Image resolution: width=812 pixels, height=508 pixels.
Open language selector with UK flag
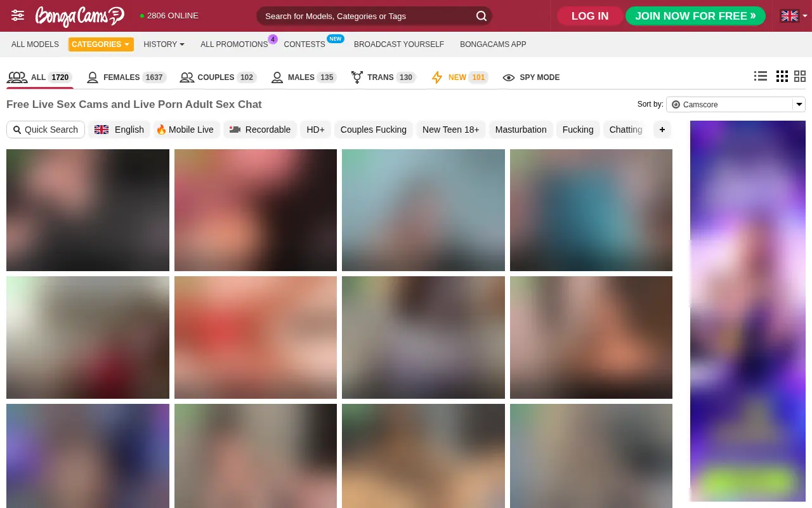coord(794,16)
